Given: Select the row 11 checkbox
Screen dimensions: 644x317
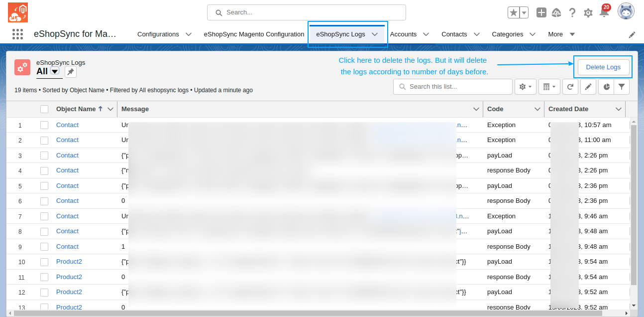Looking at the screenshot, I should (44, 277).
